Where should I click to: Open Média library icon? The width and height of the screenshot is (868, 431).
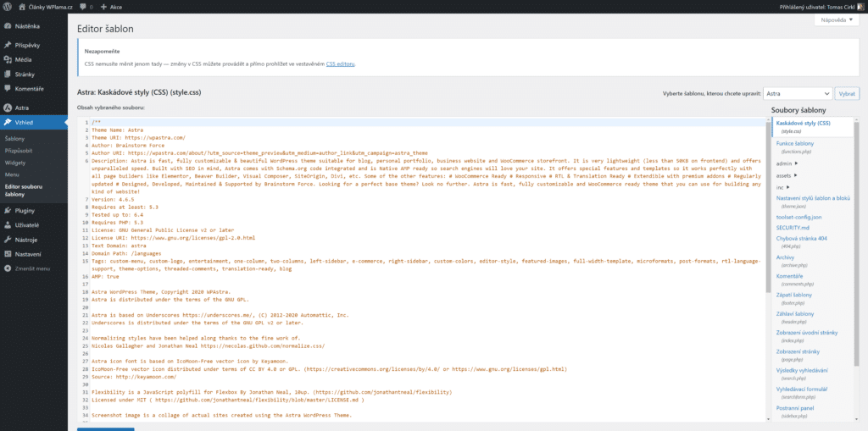tap(7, 59)
